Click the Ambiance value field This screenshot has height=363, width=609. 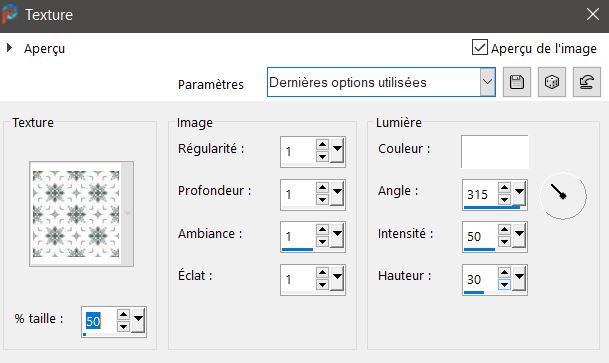(x=298, y=236)
